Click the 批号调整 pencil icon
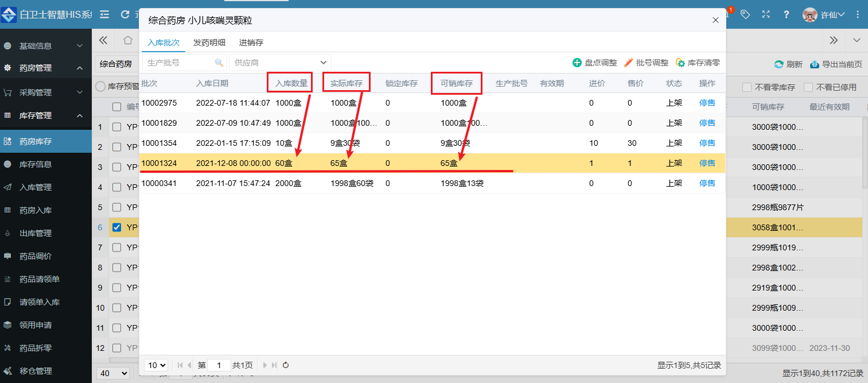 tap(628, 63)
